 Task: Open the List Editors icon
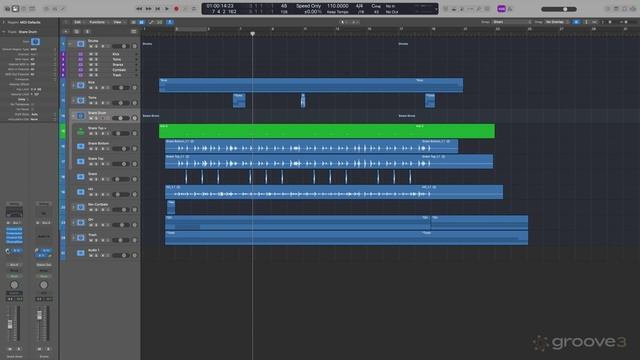pos(608,9)
